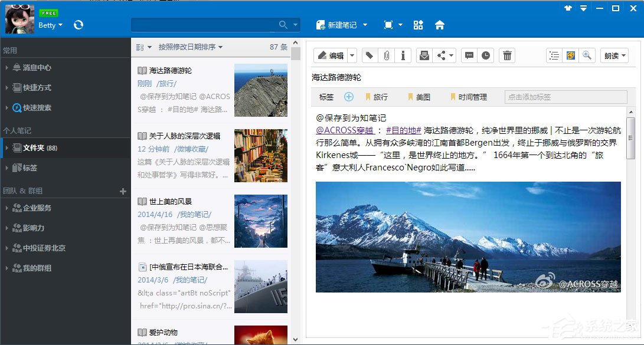Share the current note via share icon
The height and width of the screenshot is (345, 644).
pos(440,55)
